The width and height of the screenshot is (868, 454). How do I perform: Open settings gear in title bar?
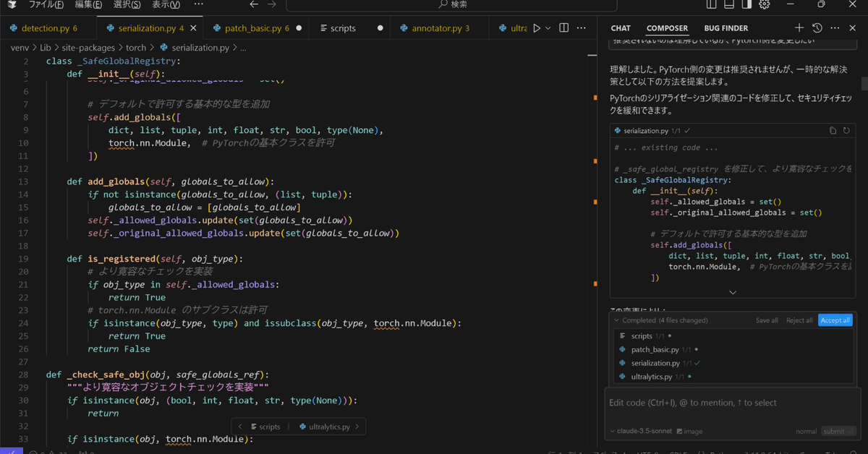point(765,4)
